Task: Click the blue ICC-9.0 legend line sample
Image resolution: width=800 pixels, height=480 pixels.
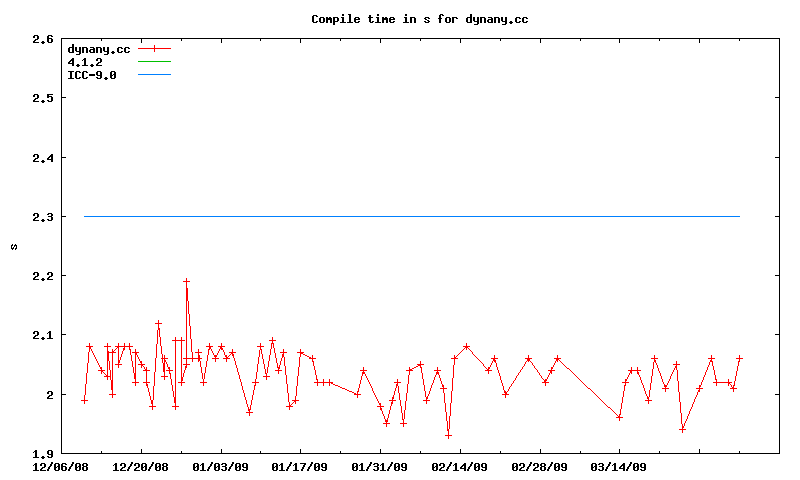Action: point(155,75)
